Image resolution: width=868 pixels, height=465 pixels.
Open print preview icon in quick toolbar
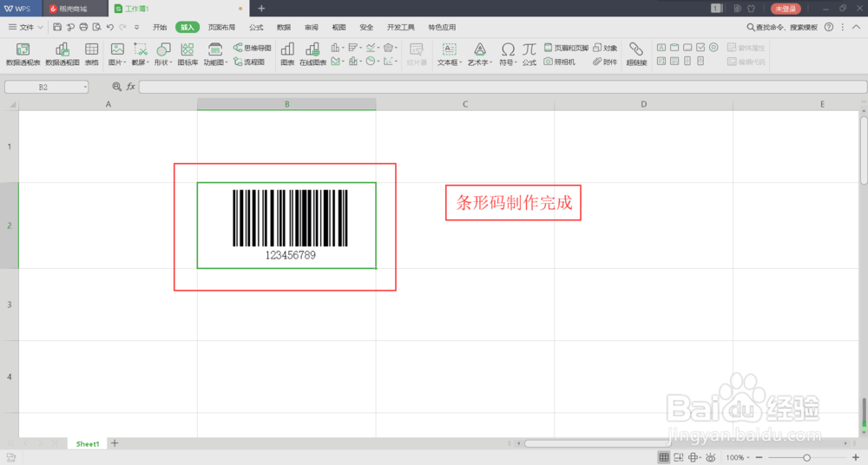tap(97, 27)
